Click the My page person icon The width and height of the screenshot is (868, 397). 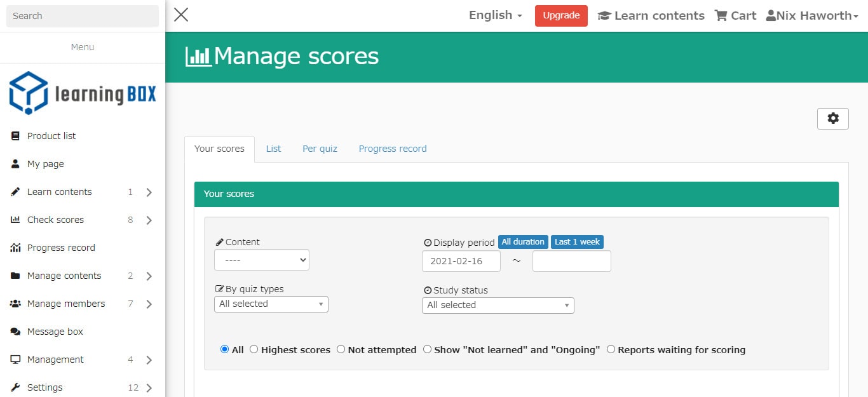[16, 164]
